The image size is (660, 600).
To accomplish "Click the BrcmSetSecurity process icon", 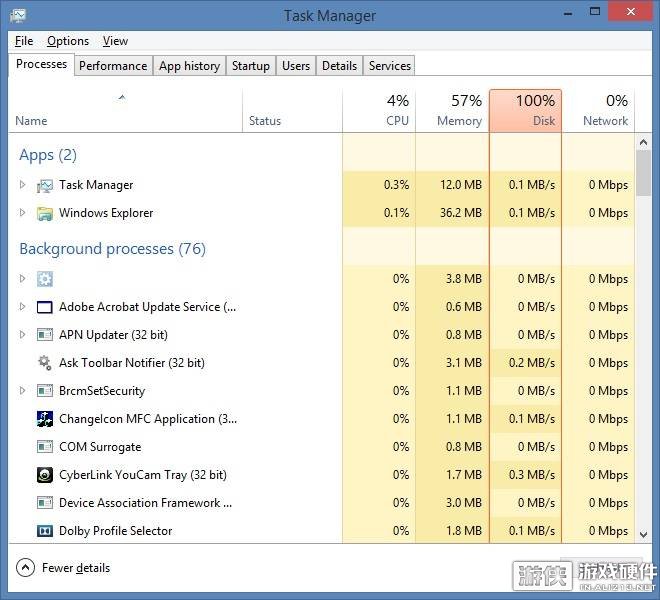I will tap(45, 391).
